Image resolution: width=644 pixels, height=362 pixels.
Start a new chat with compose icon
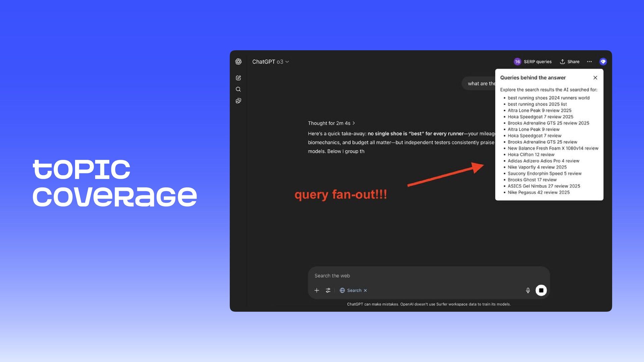238,78
